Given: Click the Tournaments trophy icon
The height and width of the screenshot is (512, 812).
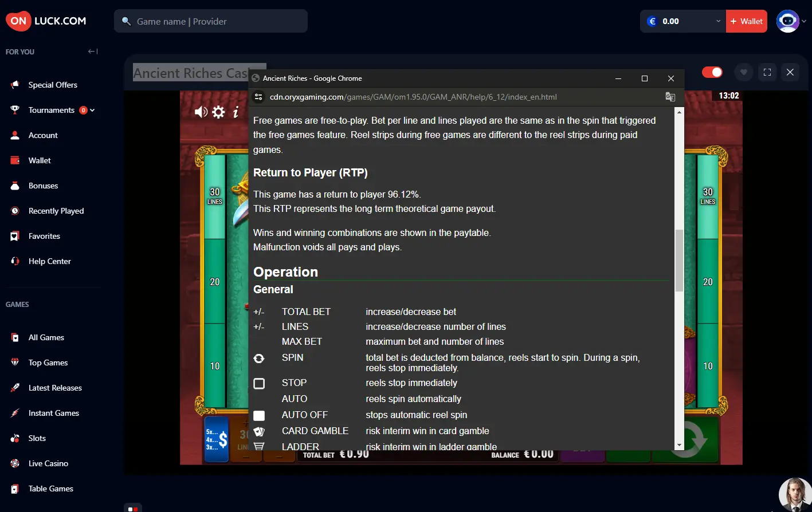Looking at the screenshot, I should coord(15,110).
